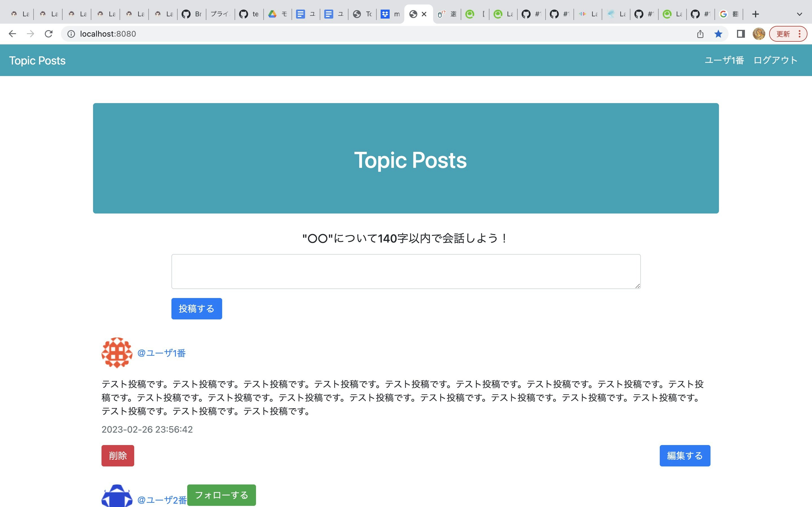Click ユーザ2番's blue avatar icon
The width and height of the screenshot is (812, 507).
[117, 499]
